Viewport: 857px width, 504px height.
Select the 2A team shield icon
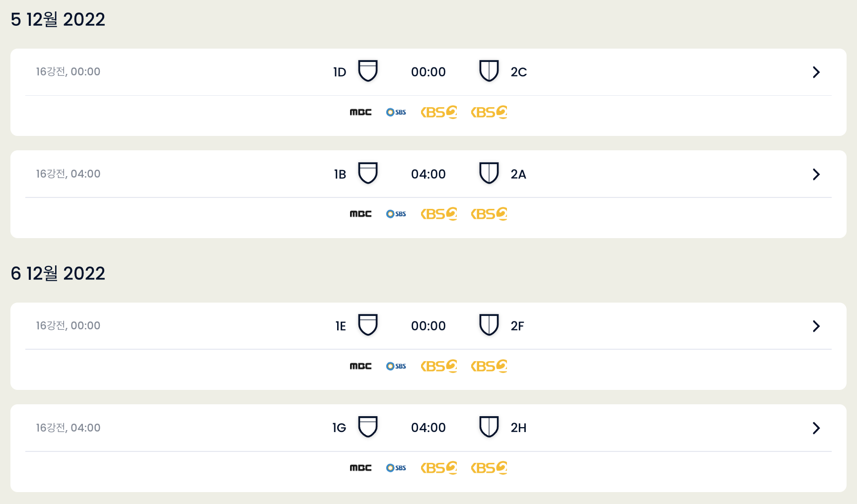489,173
